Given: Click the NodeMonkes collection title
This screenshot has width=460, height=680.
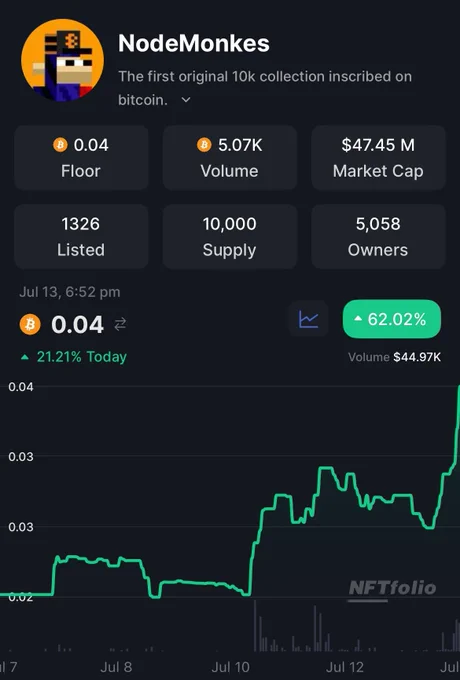Looking at the screenshot, I should tap(194, 43).
